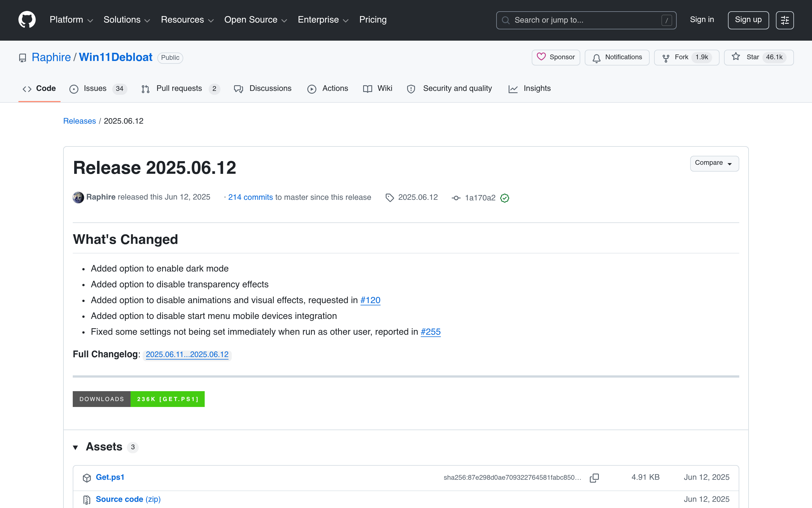This screenshot has height=508, width=812.
Task: Click the 4.91 KB file size
Action: coord(645,477)
